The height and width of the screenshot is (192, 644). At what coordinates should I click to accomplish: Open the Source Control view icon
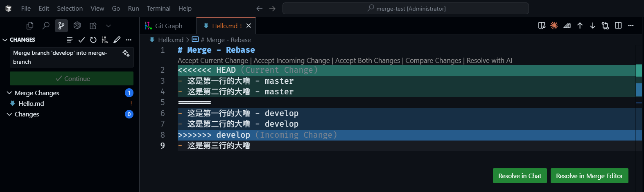(61, 26)
